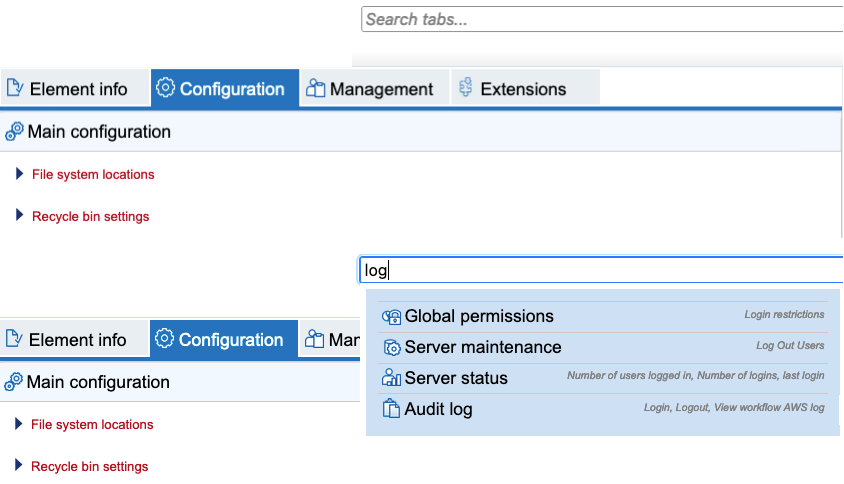Screen dimensions: 844x484
Task: Click the Global permissions lock icon
Action: coord(391,317)
